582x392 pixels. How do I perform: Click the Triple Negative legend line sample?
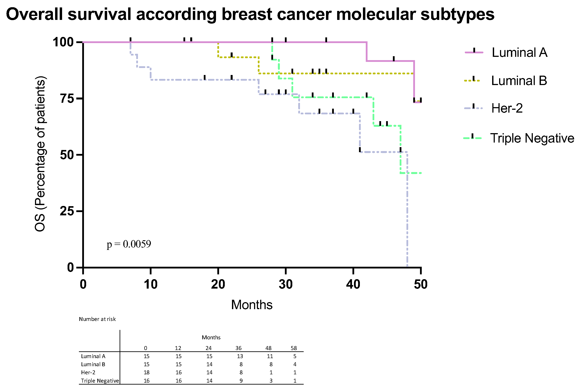tap(472, 138)
